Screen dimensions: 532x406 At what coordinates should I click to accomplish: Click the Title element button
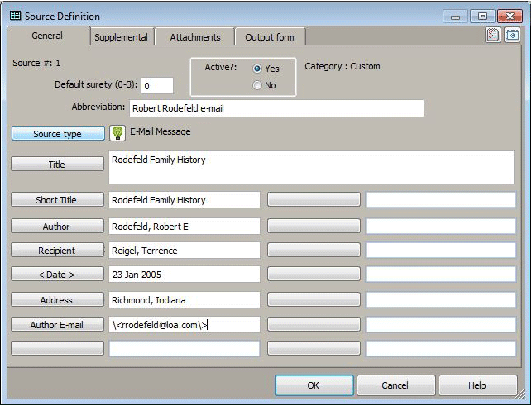57,165
